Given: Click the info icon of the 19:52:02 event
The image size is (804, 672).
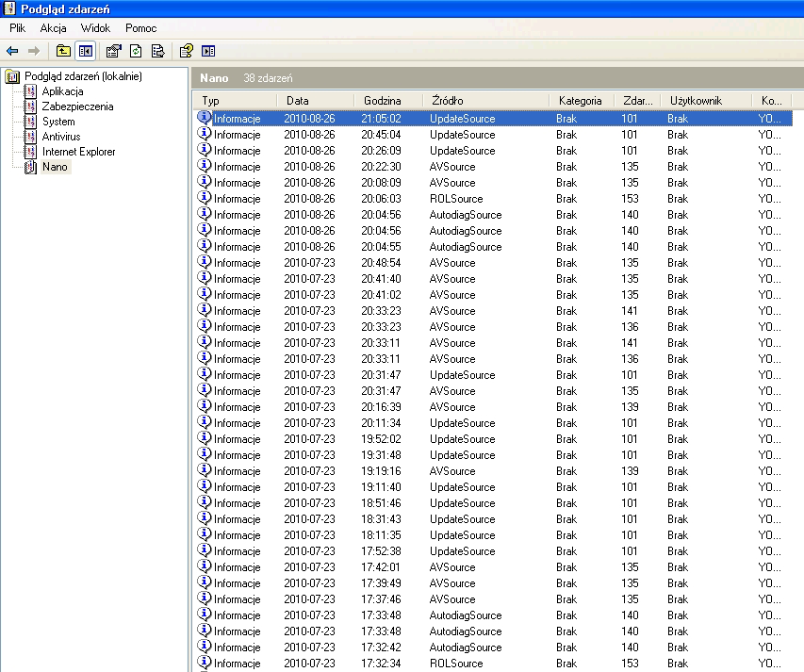Looking at the screenshot, I should (x=205, y=438).
